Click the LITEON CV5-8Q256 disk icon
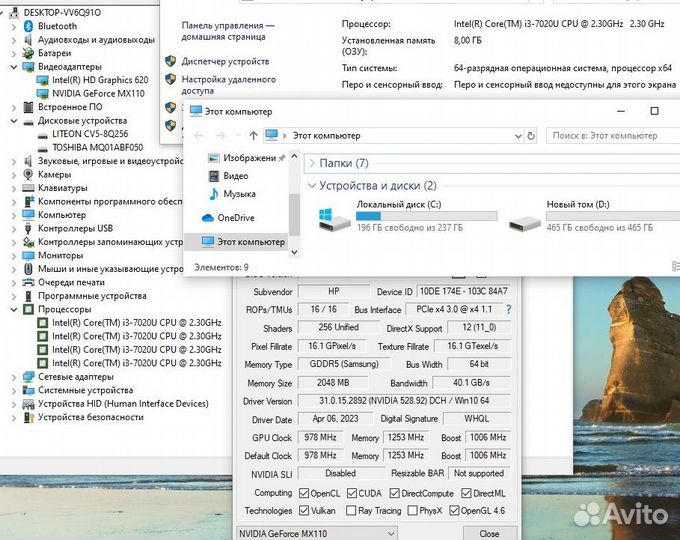The width and height of the screenshot is (680, 540). pyautogui.click(x=42, y=135)
